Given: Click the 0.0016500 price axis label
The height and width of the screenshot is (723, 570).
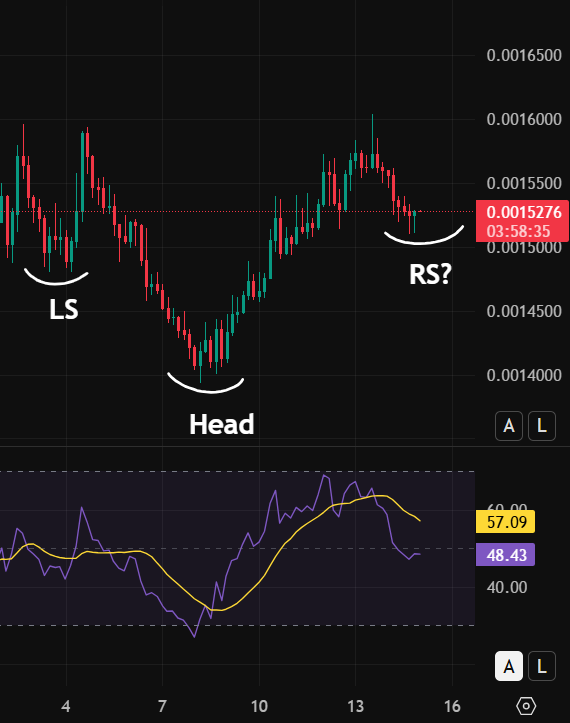Looking at the screenshot, I should pyautogui.click(x=524, y=55).
